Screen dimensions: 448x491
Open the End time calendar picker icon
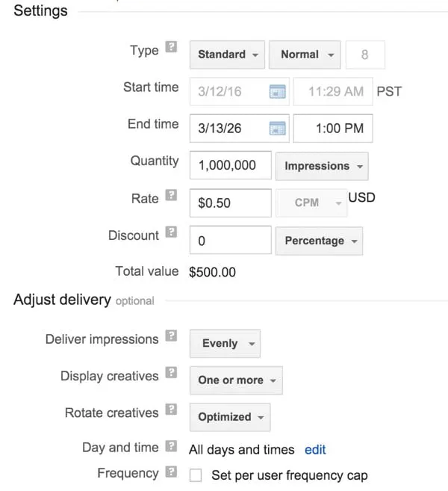[277, 129]
